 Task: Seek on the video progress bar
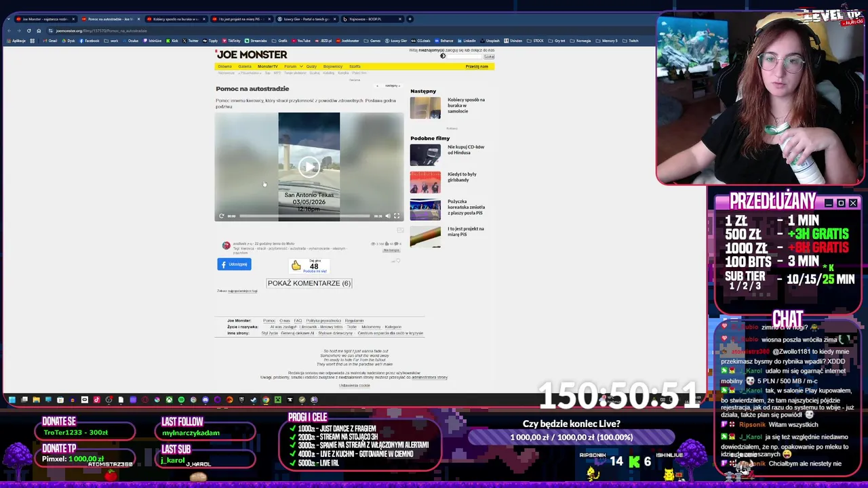(304, 216)
